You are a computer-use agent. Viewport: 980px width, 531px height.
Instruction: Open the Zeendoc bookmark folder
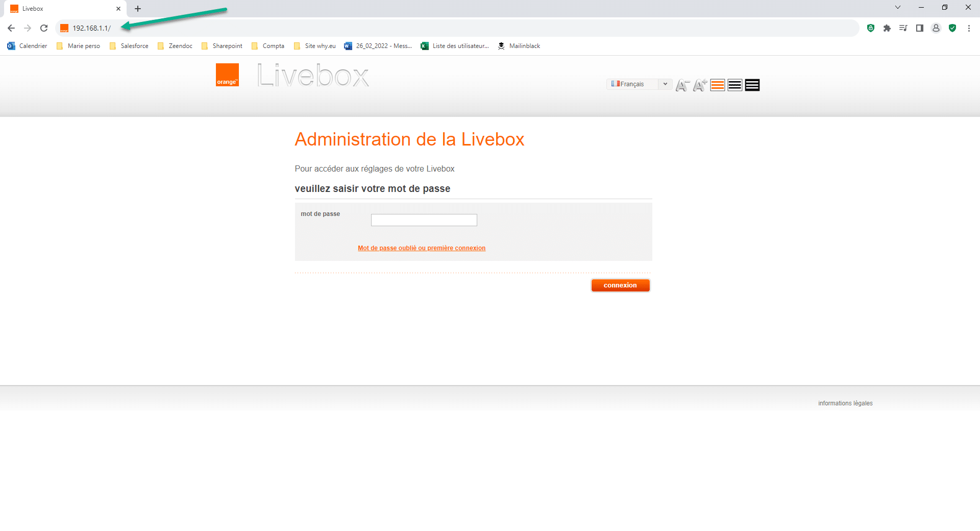(x=175, y=46)
